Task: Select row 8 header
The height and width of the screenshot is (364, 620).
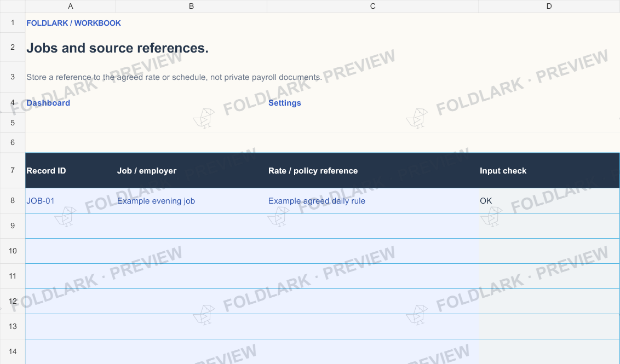Action: tap(13, 200)
